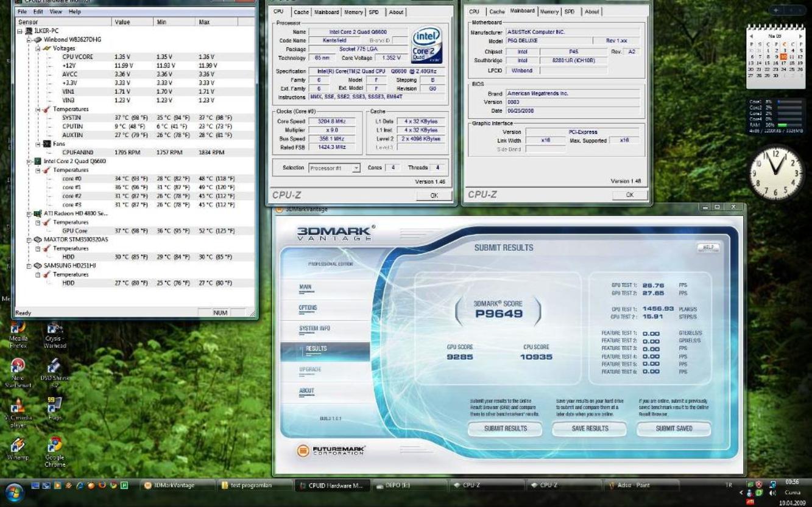Collapse Winbond Temperatures group
This screenshot has width=812, height=507.
38,109
